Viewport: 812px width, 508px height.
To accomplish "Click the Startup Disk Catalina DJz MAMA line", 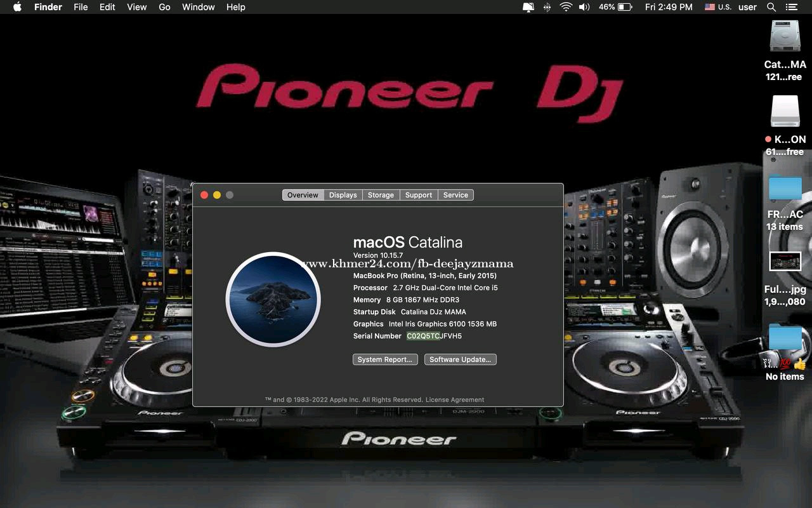I will coord(410,312).
